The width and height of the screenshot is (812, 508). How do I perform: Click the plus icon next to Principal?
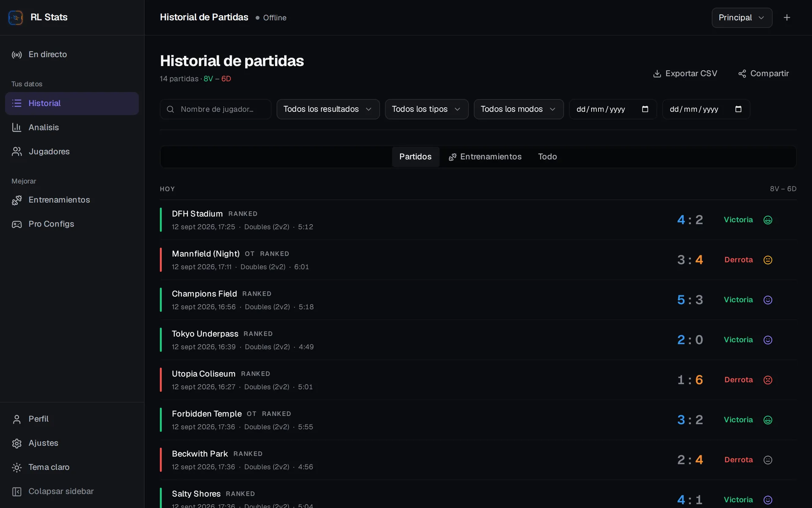click(787, 18)
